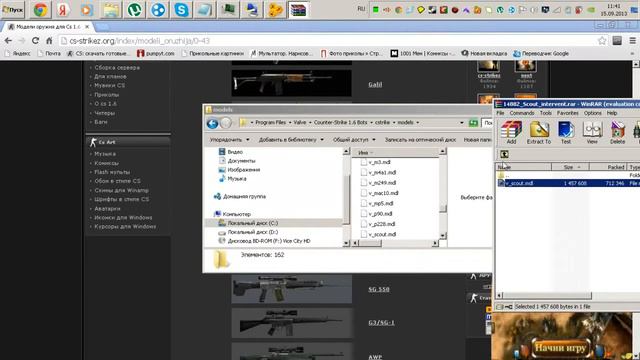Click the Windows Start (Пуск) button
The height and width of the screenshot is (360, 640).
13,9
